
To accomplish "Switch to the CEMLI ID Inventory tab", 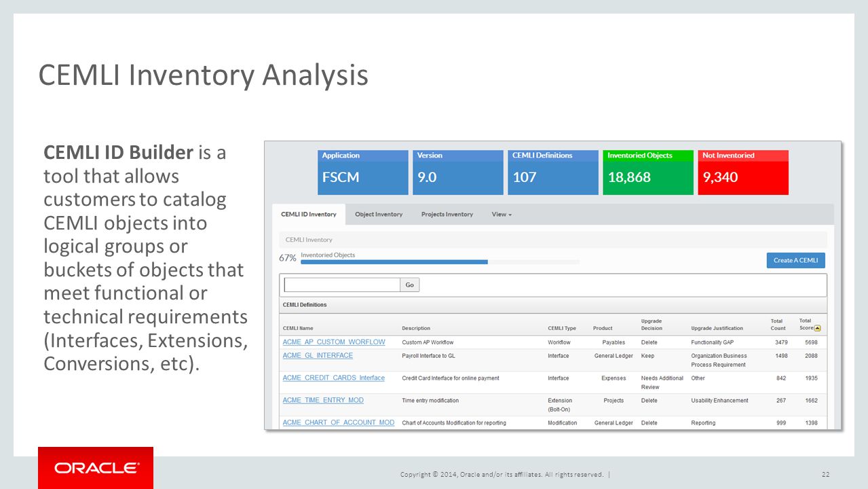I will (309, 215).
